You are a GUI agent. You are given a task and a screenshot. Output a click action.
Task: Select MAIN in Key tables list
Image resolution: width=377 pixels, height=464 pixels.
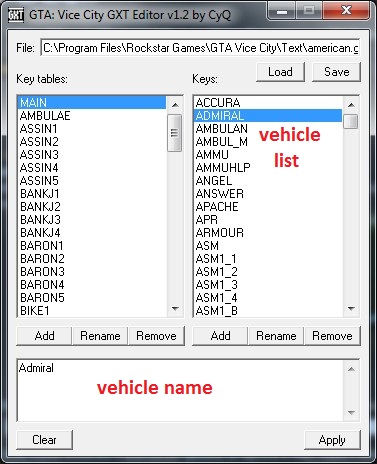92,102
